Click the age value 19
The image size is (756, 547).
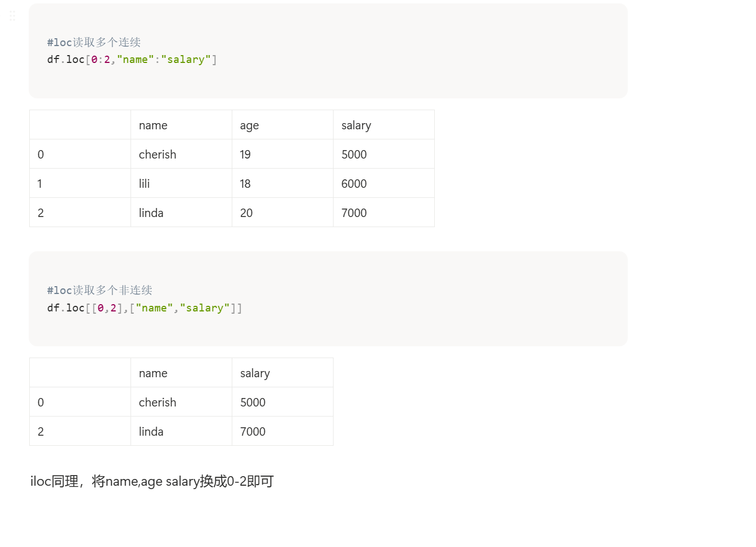click(245, 154)
